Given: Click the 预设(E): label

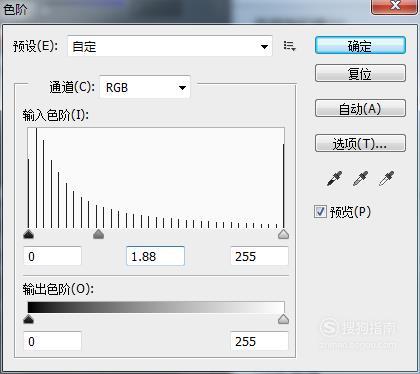Looking at the screenshot, I should point(35,46).
